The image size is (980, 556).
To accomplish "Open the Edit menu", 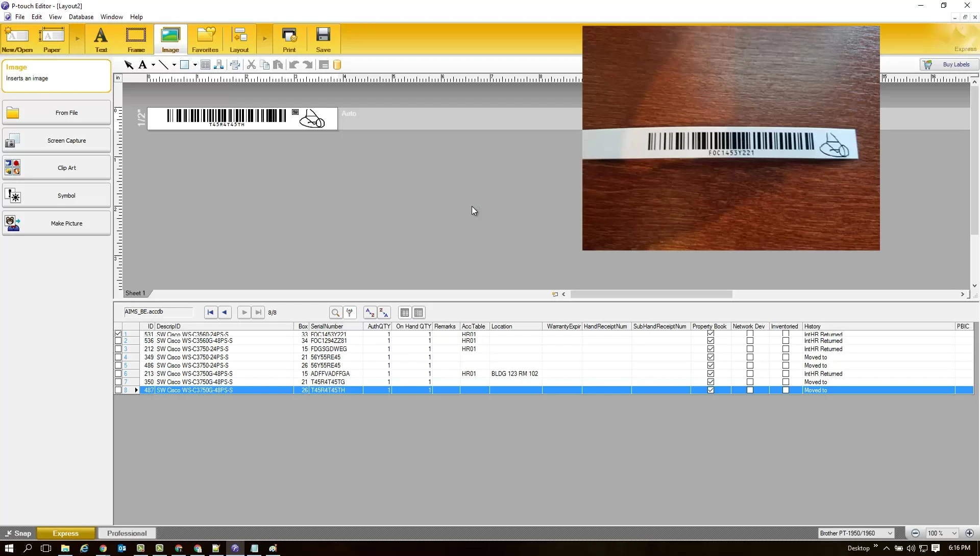I will tap(37, 17).
